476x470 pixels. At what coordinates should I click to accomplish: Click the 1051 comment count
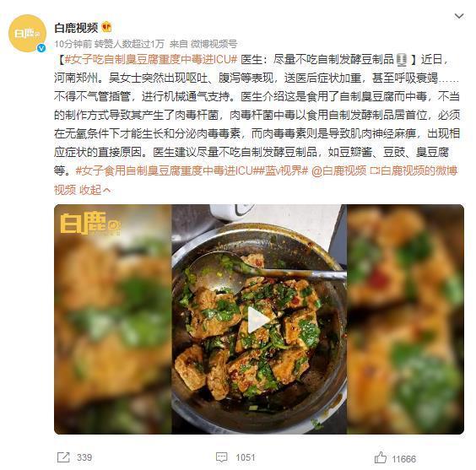click(246, 457)
